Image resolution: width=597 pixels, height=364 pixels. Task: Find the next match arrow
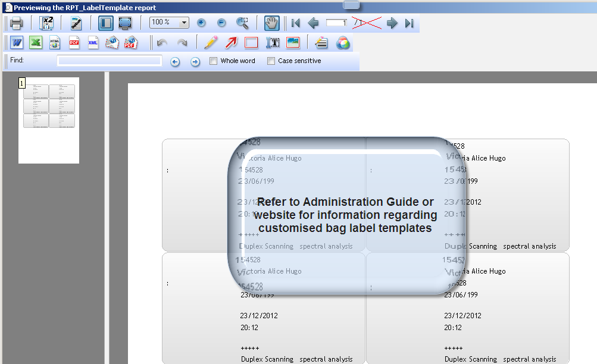click(x=195, y=62)
